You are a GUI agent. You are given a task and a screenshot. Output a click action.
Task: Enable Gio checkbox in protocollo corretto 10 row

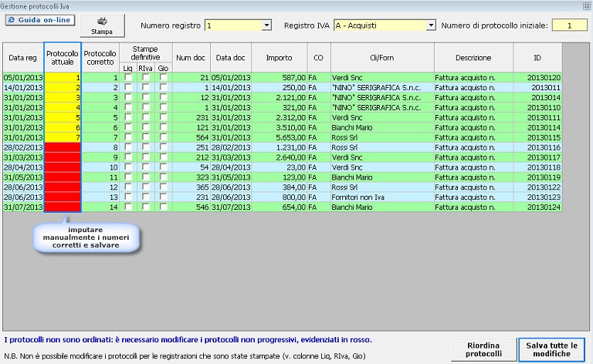tap(163, 167)
